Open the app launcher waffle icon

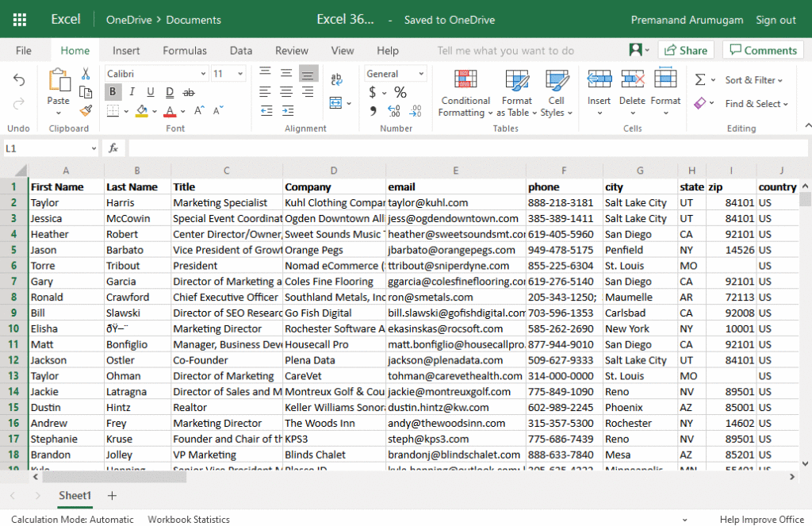[x=20, y=20]
